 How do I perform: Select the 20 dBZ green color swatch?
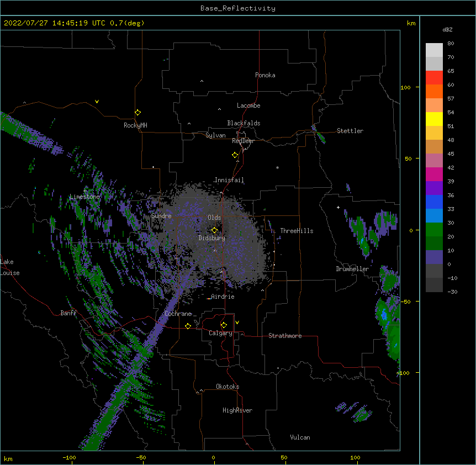click(x=434, y=230)
